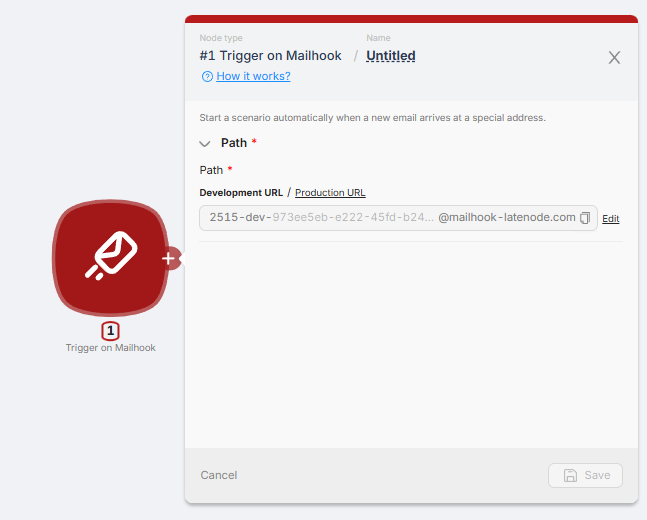Click the red Mailhook envelope node icon

tap(110, 257)
